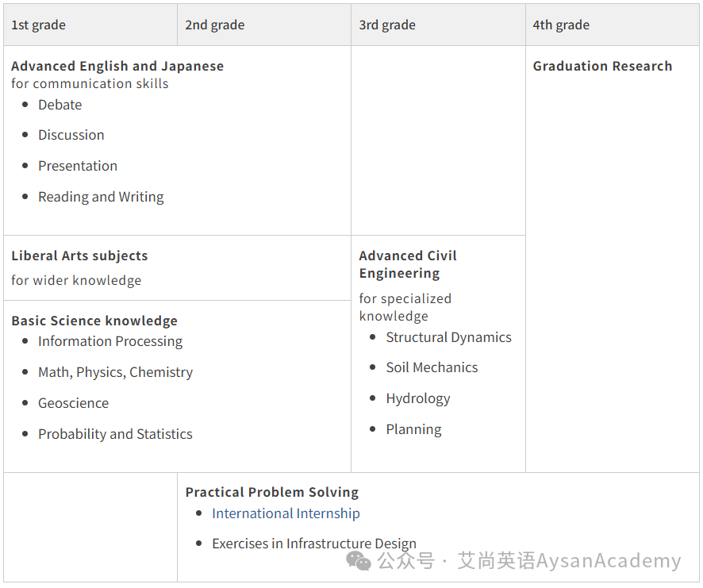Click the Graduation Research heading
Image resolution: width=703 pixels, height=588 pixels.
coord(602,66)
